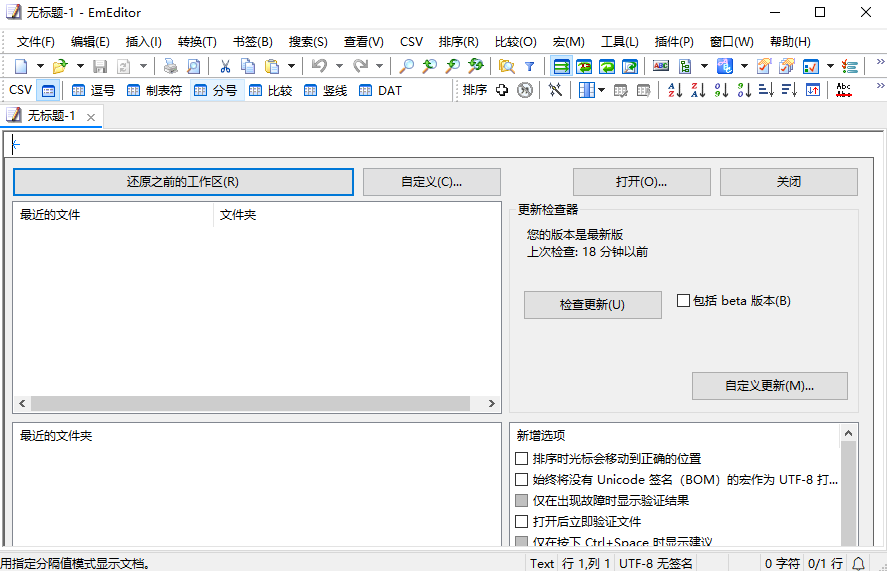Expand sort toolbar overflow chevron
The height and width of the screenshot is (571, 887).
[880, 85]
